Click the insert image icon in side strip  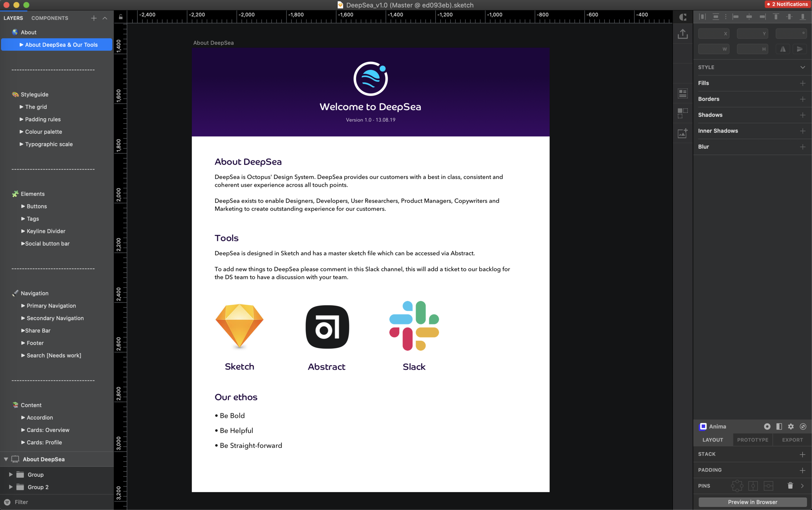pos(682,133)
